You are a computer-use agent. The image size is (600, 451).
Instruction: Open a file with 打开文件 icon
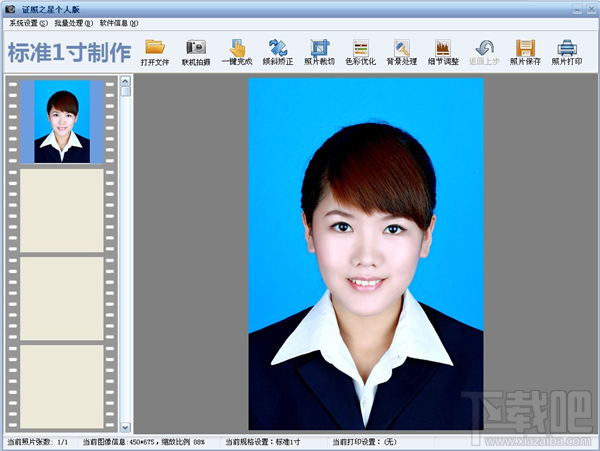(155, 52)
